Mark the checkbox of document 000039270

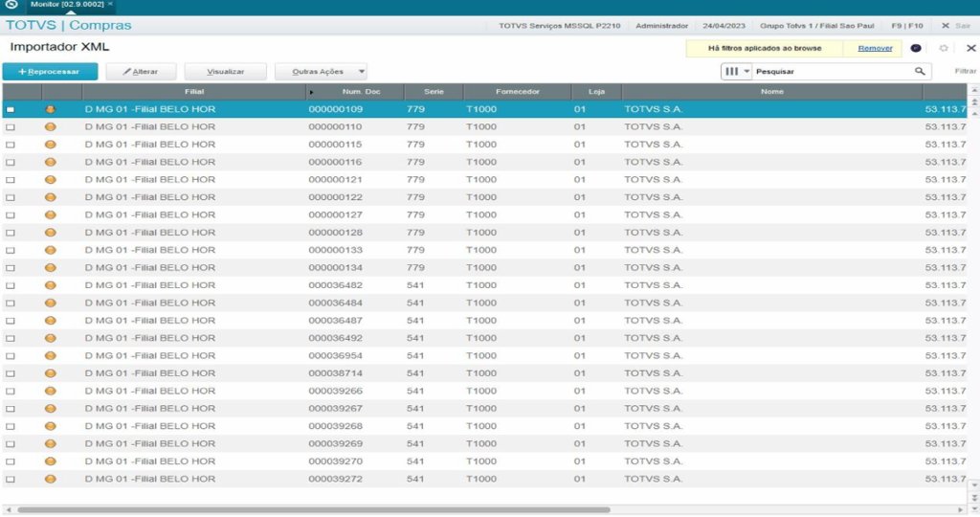pos(10,461)
